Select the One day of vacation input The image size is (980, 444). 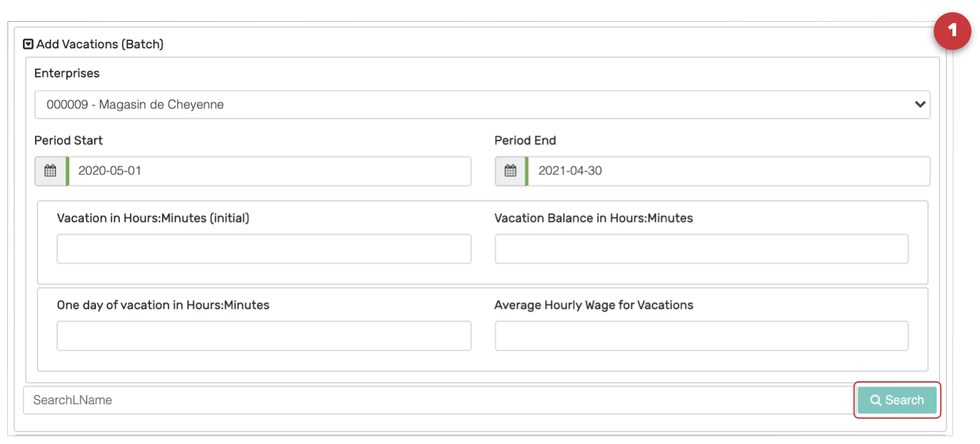tap(264, 335)
